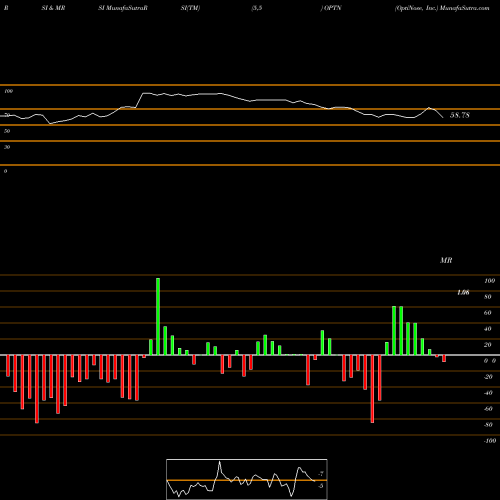Viewport: 500px width, 500px height.
Task: Click the MR axis label 20 at right
Action: 488,345
